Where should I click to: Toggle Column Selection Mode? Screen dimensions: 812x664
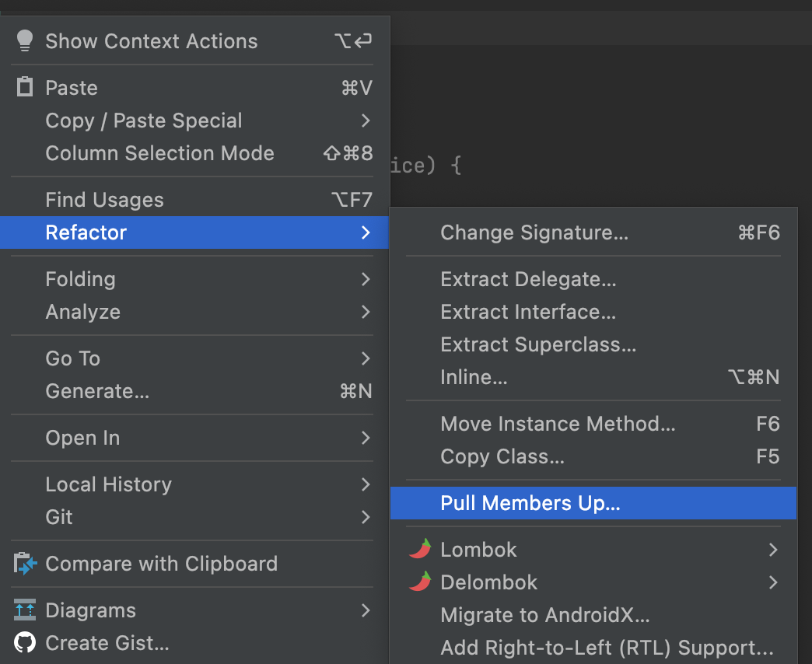pyautogui.click(x=159, y=153)
